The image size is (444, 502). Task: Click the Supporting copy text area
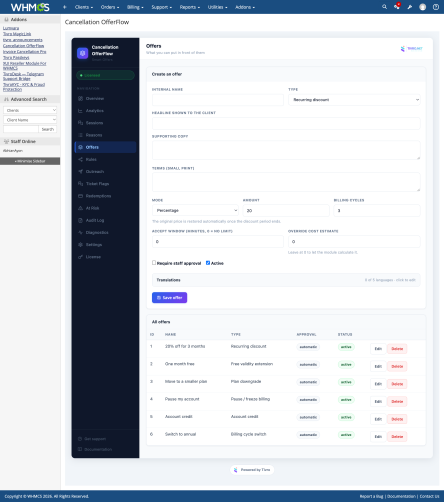(x=286, y=150)
